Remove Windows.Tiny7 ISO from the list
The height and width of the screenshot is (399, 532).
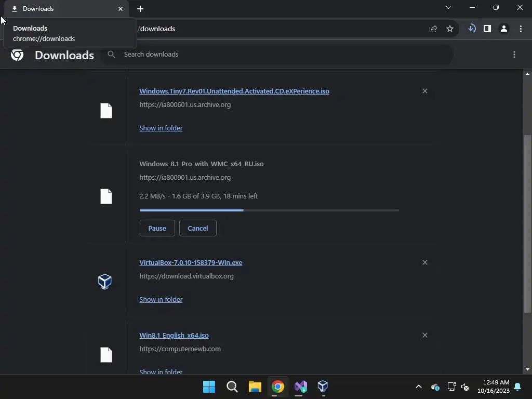point(425,91)
